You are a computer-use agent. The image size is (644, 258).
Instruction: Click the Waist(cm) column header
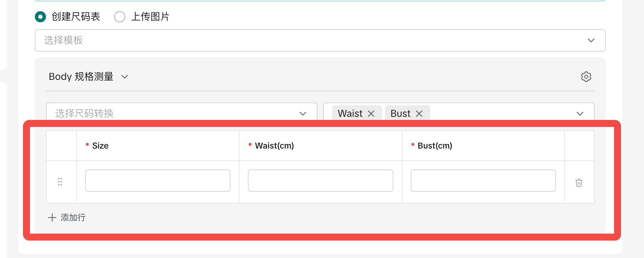click(274, 146)
